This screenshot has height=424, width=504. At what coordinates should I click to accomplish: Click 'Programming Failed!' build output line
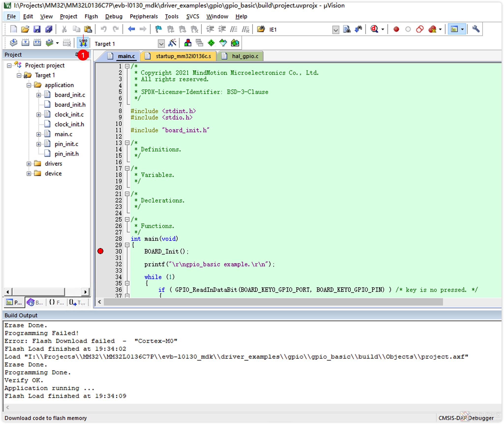click(42, 333)
